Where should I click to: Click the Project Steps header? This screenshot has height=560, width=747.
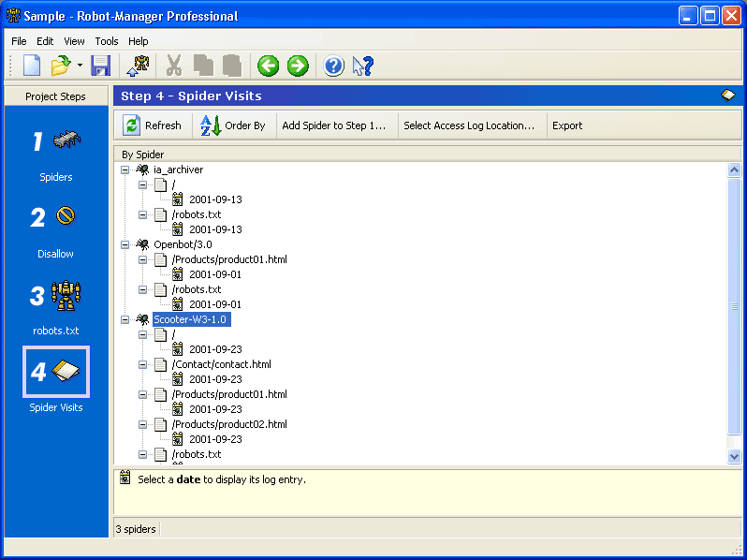(x=56, y=96)
